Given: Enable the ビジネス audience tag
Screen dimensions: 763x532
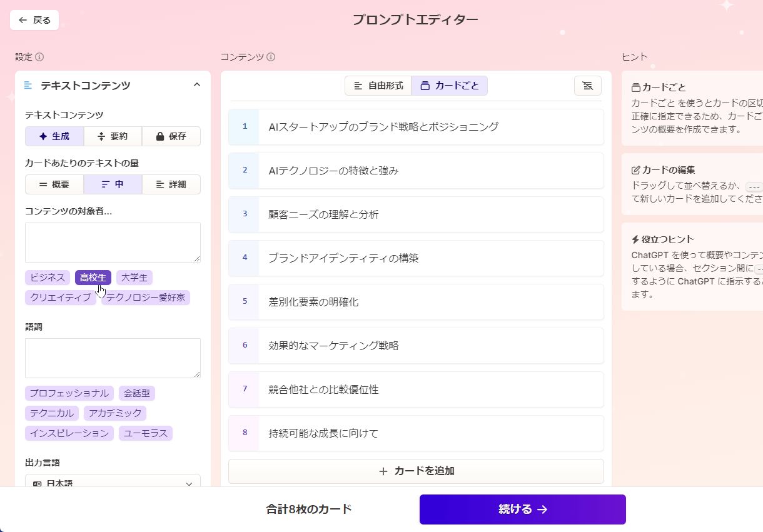Looking at the screenshot, I should tap(47, 277).
